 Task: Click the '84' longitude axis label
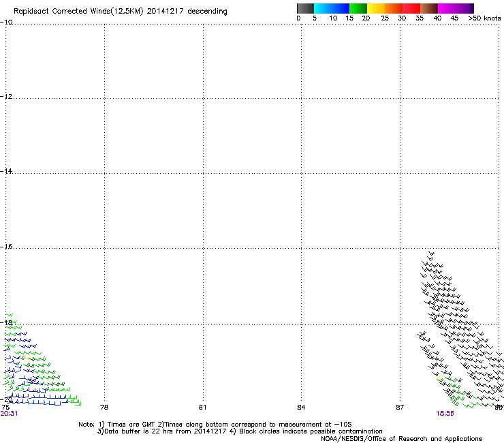point(301,408)
